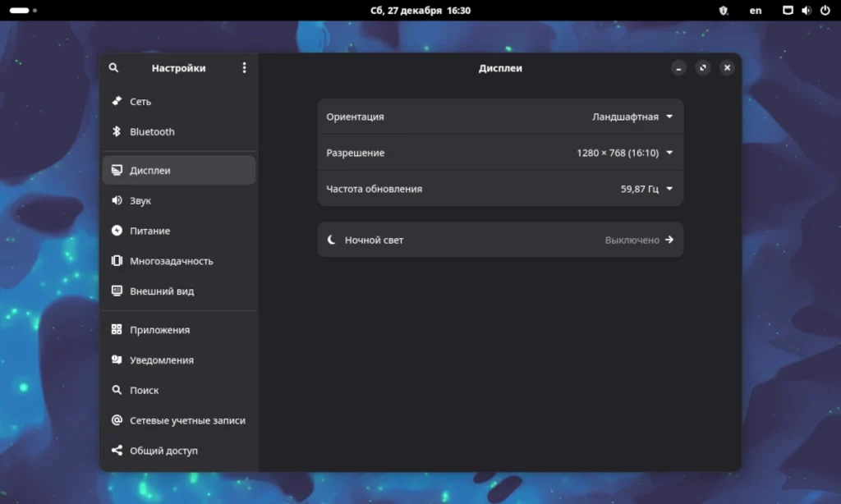The height and width of the screenshot is (504, 841).
Task: Click the Сеть network icon
Action: (x=117, y=101)
